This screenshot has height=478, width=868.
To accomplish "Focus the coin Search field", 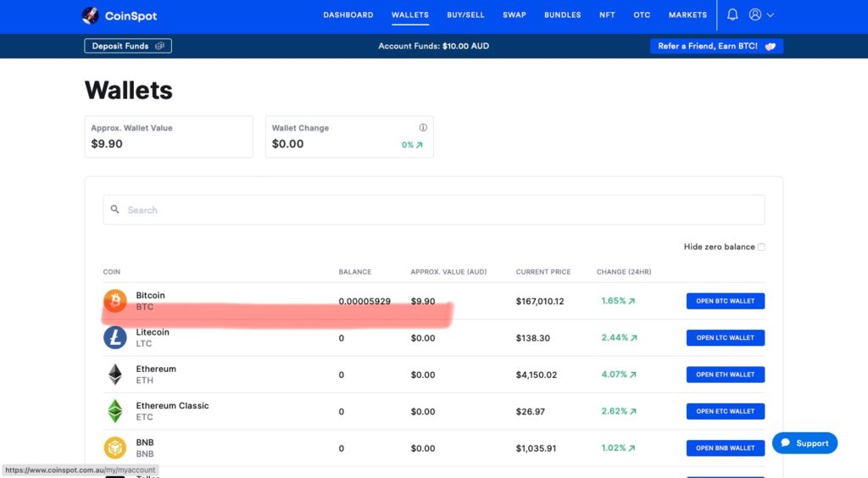I will click(x=433, y=209).
